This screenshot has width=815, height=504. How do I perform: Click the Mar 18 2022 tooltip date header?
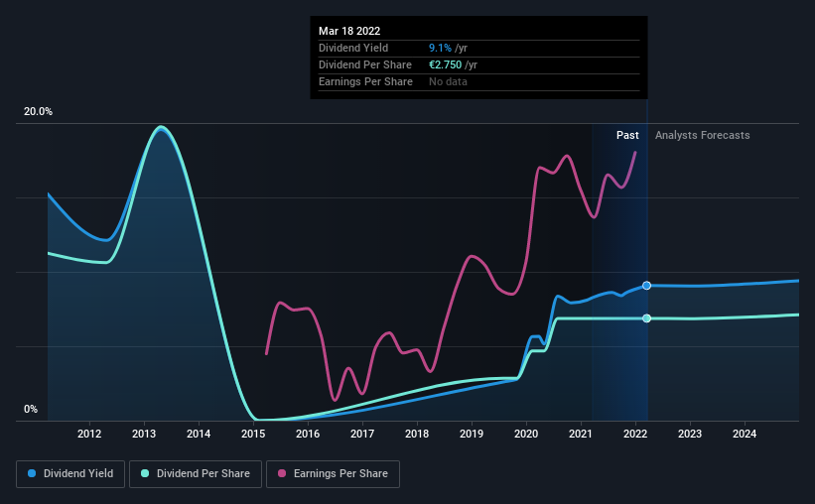349,31
